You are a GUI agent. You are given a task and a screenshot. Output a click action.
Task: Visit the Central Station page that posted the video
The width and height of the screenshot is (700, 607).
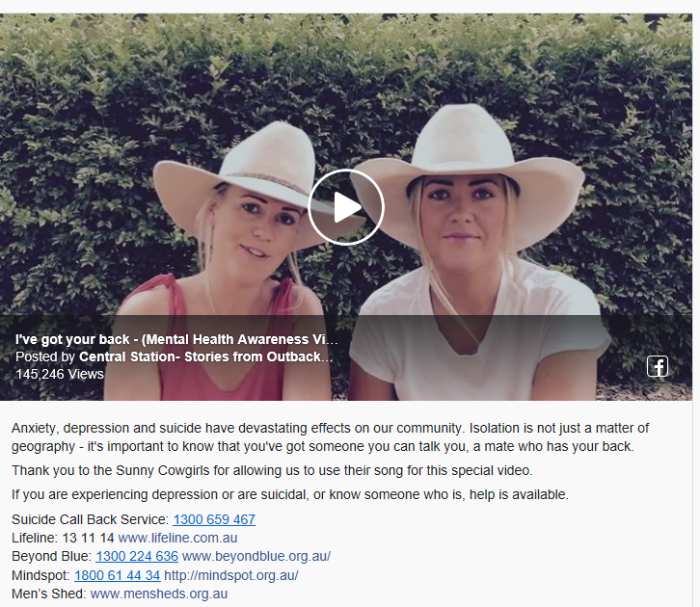tap(205, 356)
